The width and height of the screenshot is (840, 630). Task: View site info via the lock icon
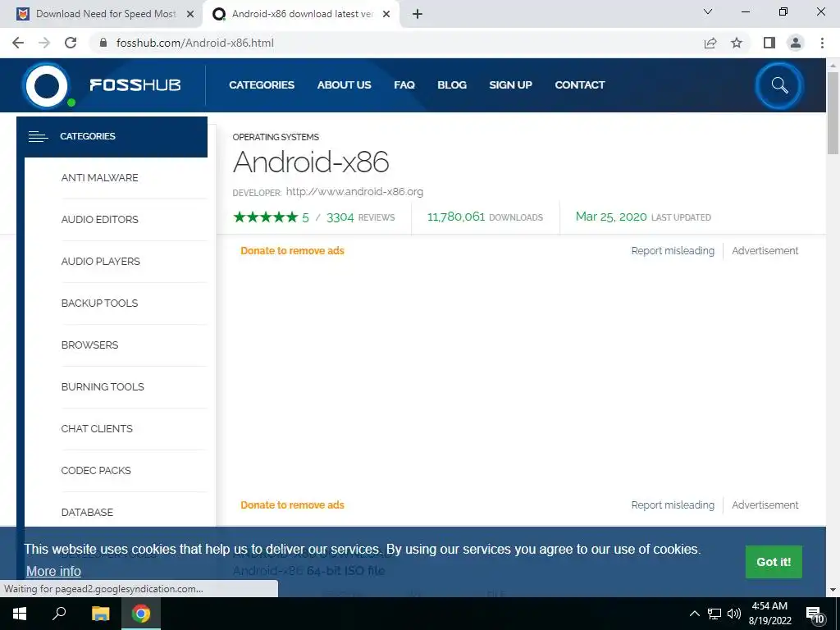tap(103, 43)
